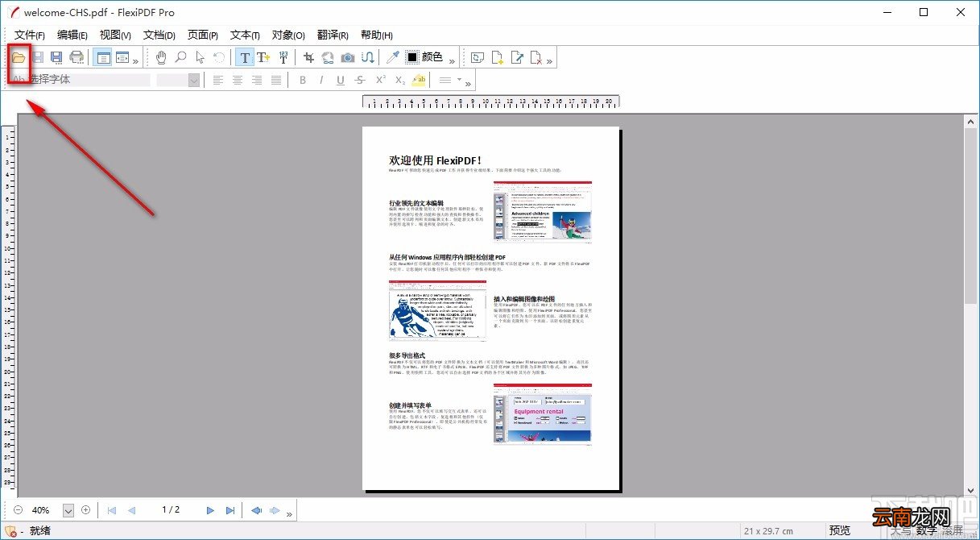Open the 文件(F) menu
This screenshot has width=980, height=540.
(x=30, y=35)
